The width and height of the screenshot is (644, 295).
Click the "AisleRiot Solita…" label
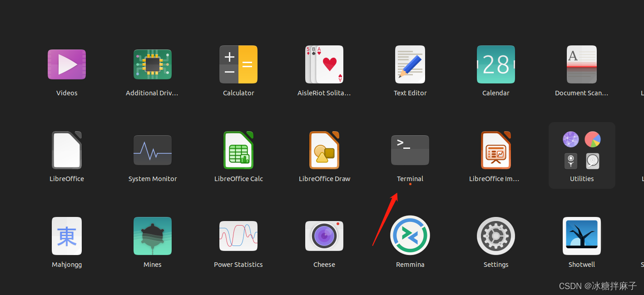(x=324, y=93)
